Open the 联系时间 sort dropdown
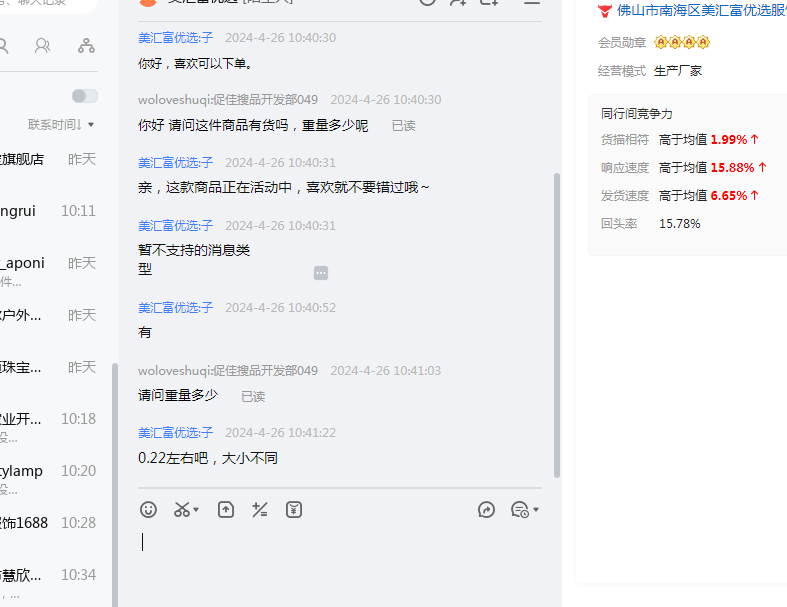787x607 pixels. tap(61, 125)
